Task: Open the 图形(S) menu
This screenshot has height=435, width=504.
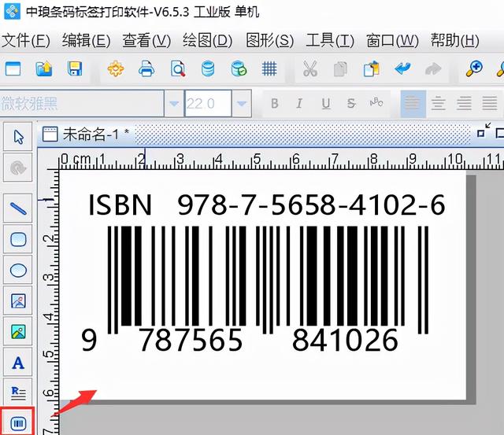Action: click(269, 41)
